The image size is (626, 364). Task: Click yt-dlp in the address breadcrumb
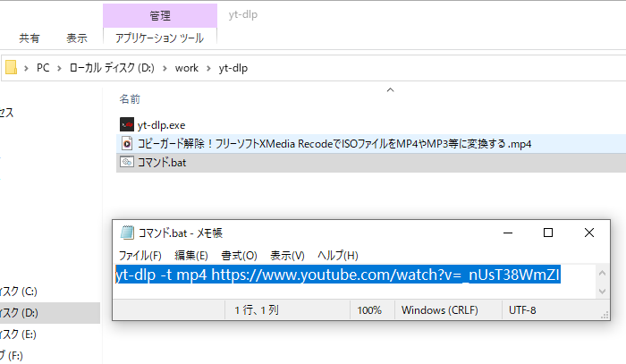pyautogui.click(x=233, y=68)
